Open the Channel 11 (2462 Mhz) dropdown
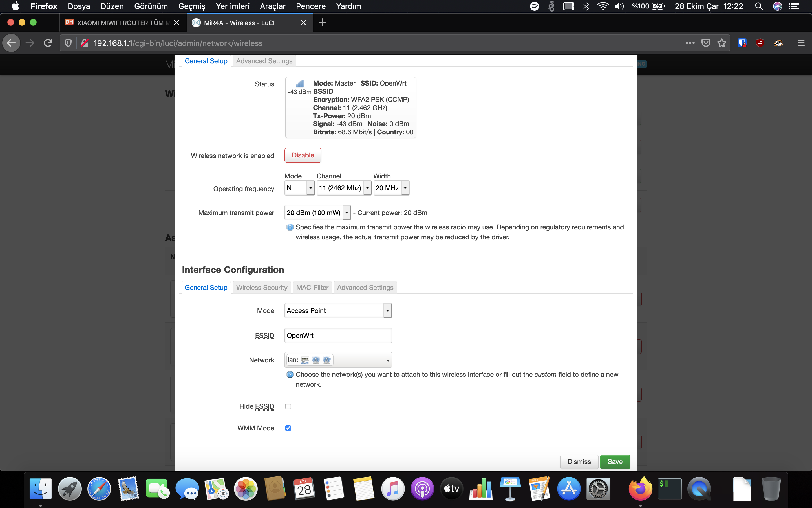 click(x=344, y=188)
